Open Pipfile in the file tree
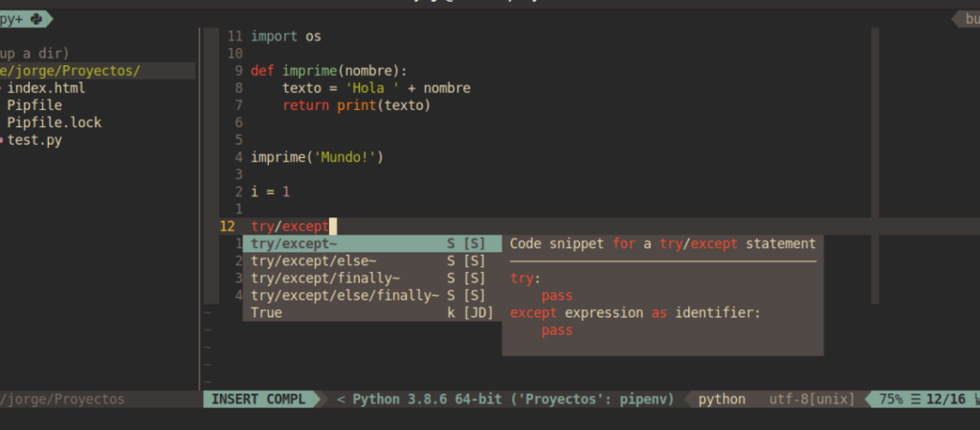The image size is (980, 430). 34,105
